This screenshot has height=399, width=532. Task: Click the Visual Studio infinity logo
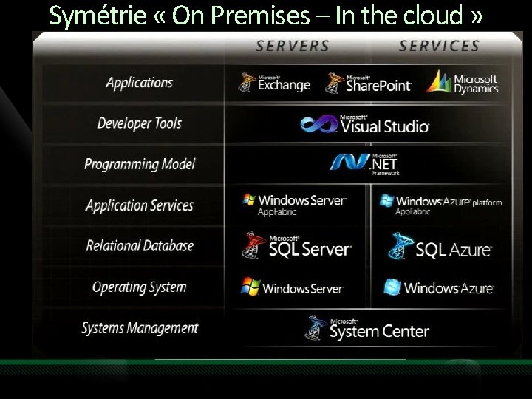[x=319, y=124]
